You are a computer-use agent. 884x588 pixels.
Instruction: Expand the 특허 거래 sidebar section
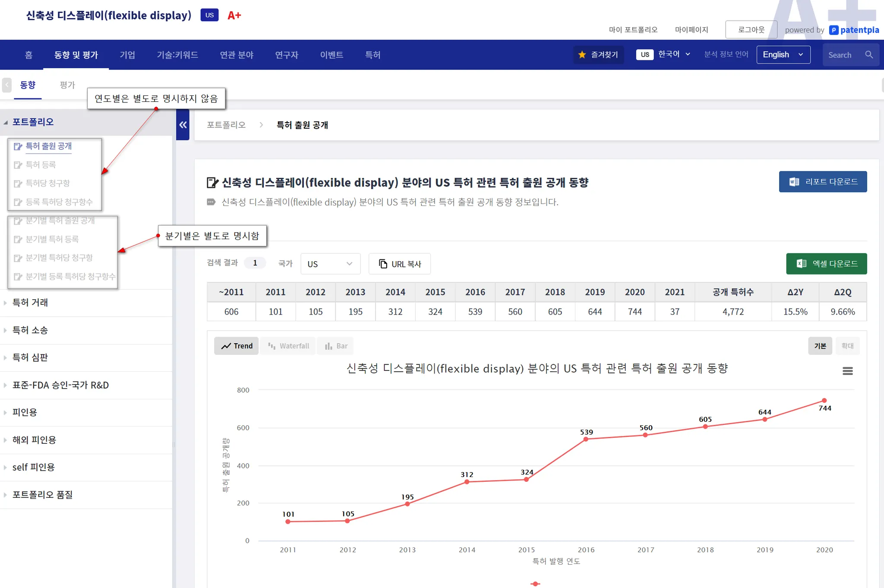point(30,303)
